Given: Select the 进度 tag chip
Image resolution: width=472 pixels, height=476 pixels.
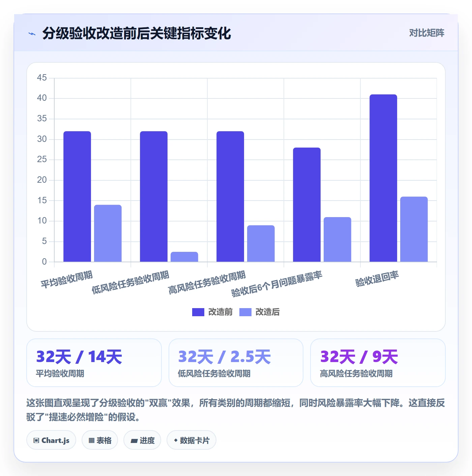Looking at the screenshot, I should point(142,440).
